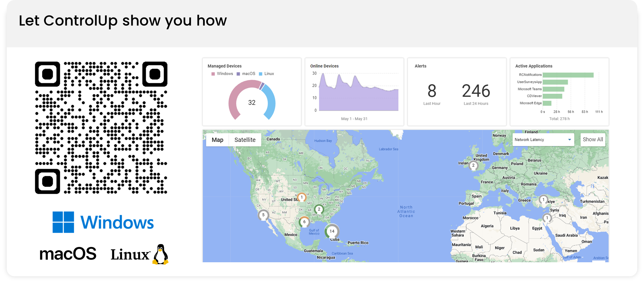Click the 8 alerts Last Hour value
Viewport: 644px width, 283px height.
click(x=432, y=91)
